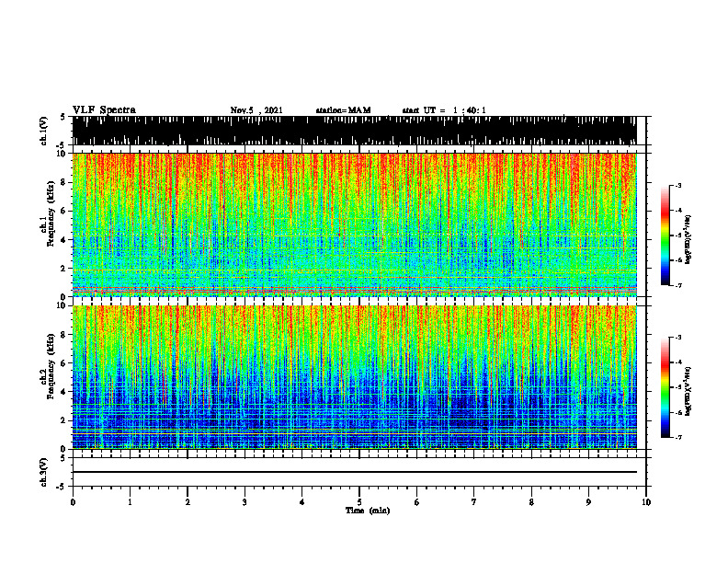Click the 'ch.1(V)' axis label

tap(44, 131)
